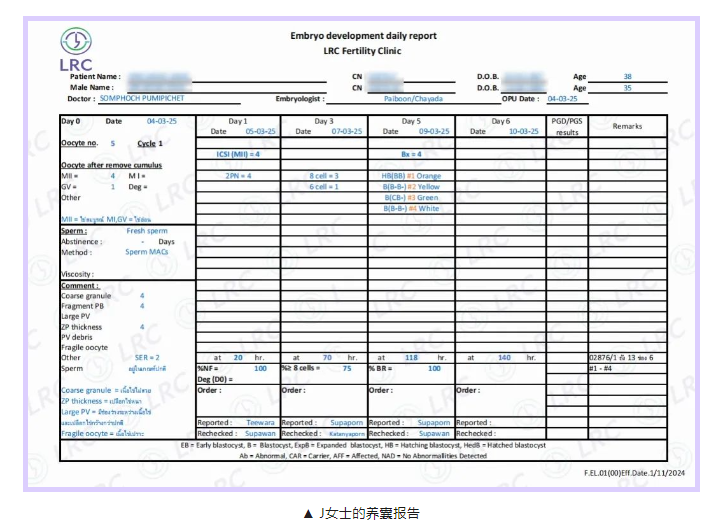Click the 'EB = Early blastocyst' legend line
This screenshot has width=709, height=530.
(363, 445)
